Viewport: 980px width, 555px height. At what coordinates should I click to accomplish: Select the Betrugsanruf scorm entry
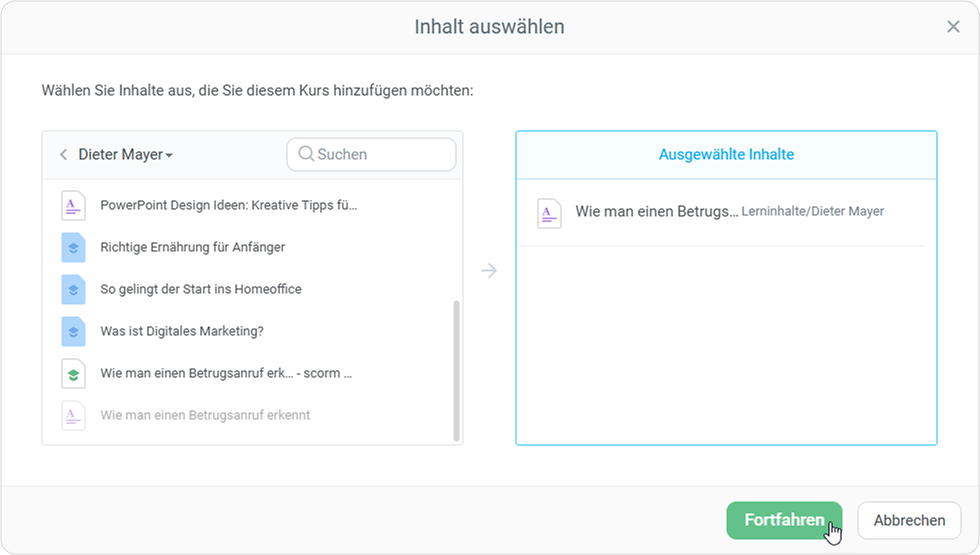(x=226, y=373)
